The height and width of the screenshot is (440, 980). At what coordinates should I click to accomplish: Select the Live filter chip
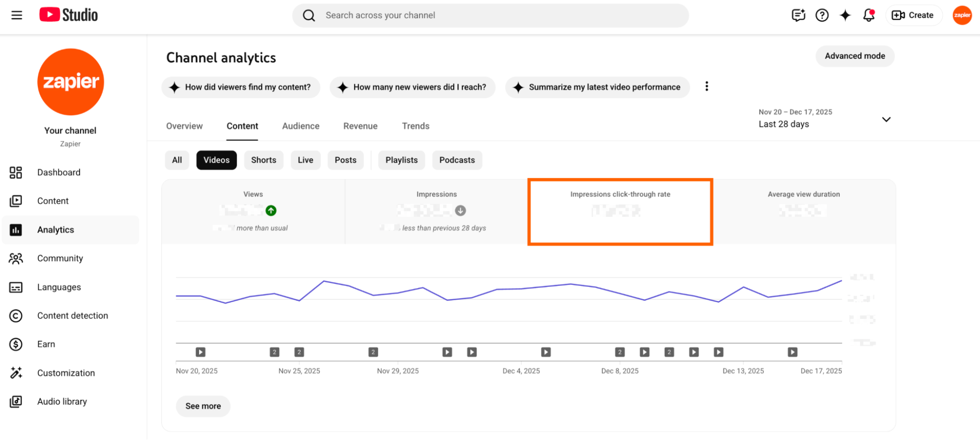pos(305,160)
